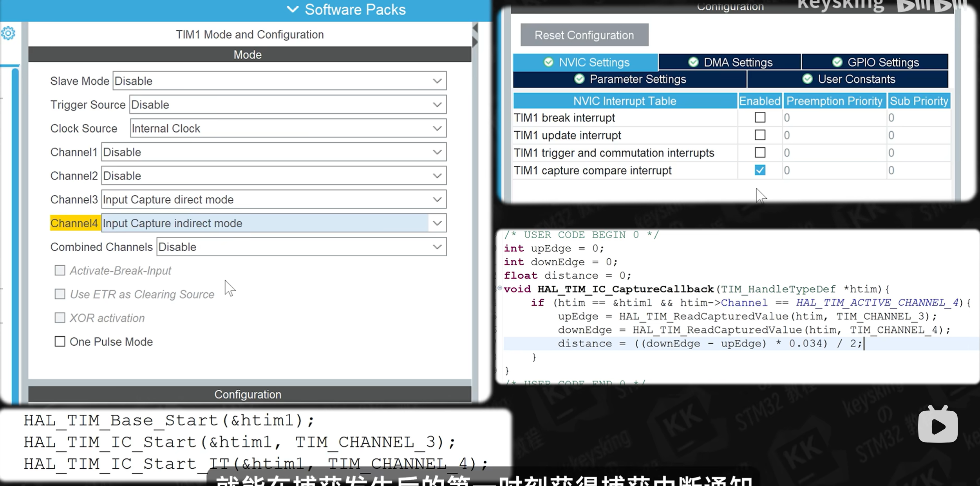Click the Reset Configuration button
The width and height of the screenshot is (980, 486).
584,35
